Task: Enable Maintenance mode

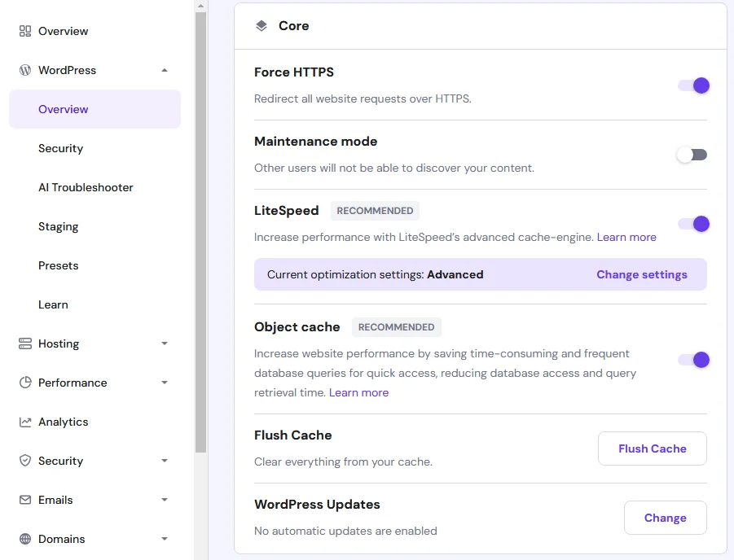Action: [x=692, y=155]
